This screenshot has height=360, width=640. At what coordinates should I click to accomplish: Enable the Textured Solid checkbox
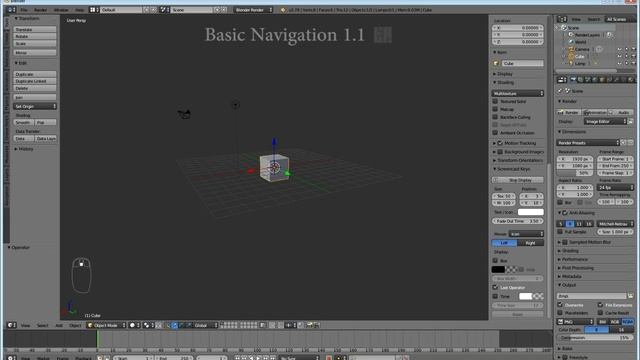tap(496, 101)
